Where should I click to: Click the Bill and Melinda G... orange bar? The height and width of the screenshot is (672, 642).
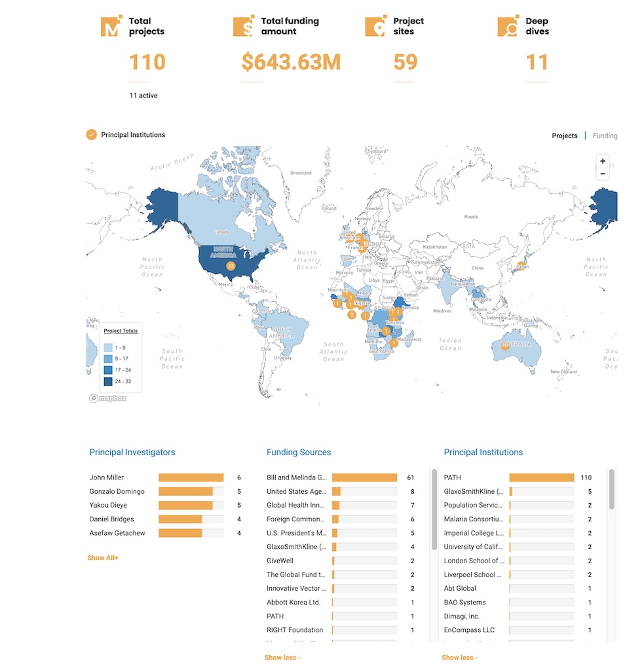click(364, 477)
